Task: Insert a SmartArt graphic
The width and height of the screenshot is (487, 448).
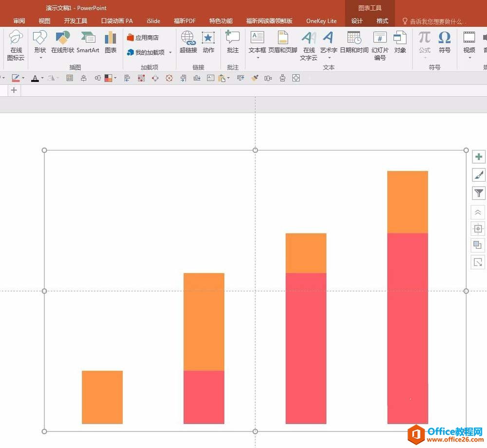Action: pyautogui.click(x=88, y=42)
